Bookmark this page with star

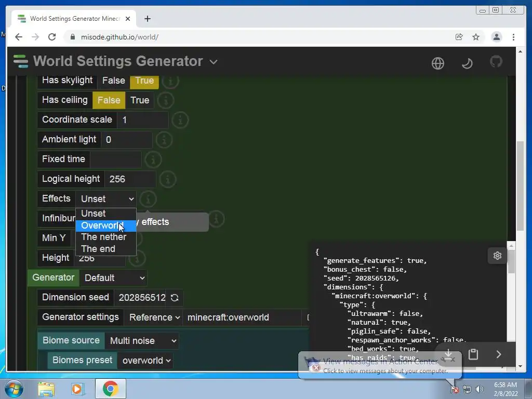[476, 37]
